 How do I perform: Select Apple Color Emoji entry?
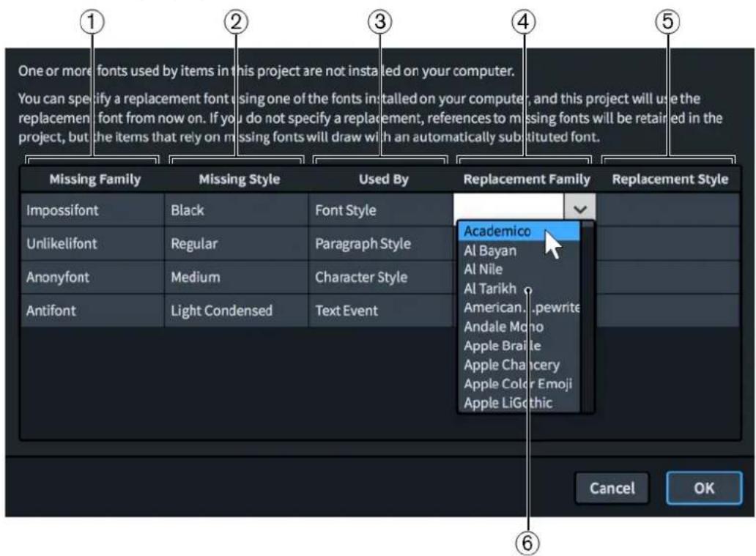click(519, 384)
